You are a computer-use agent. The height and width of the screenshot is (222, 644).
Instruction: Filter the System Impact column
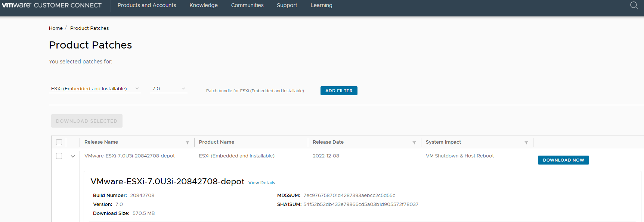(x=526, y=143)
